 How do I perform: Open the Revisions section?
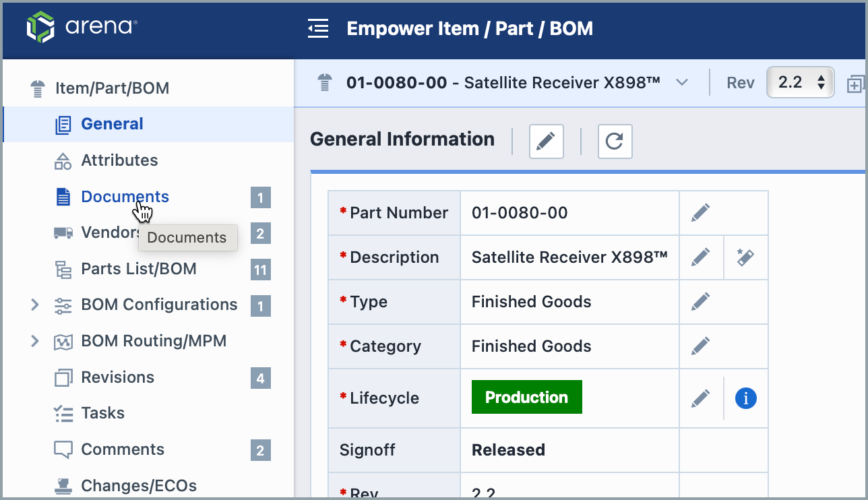pyautogui.click(x=117, y=377)
